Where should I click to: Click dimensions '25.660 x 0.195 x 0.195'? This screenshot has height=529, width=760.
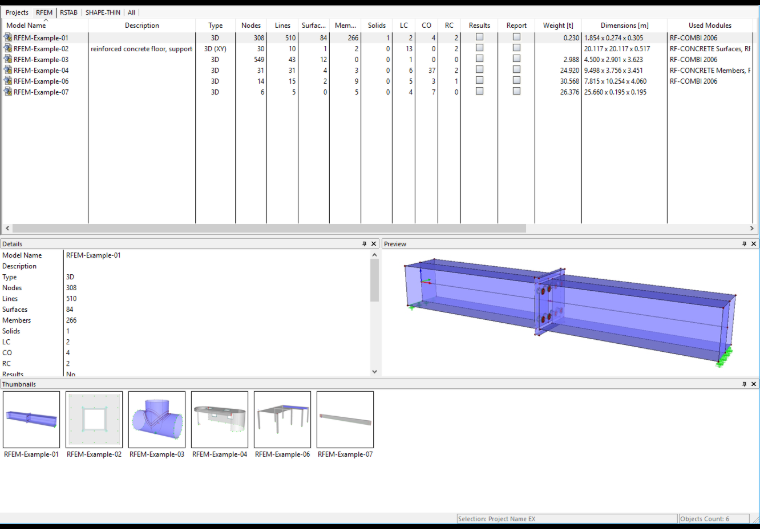tap(616, 92)
